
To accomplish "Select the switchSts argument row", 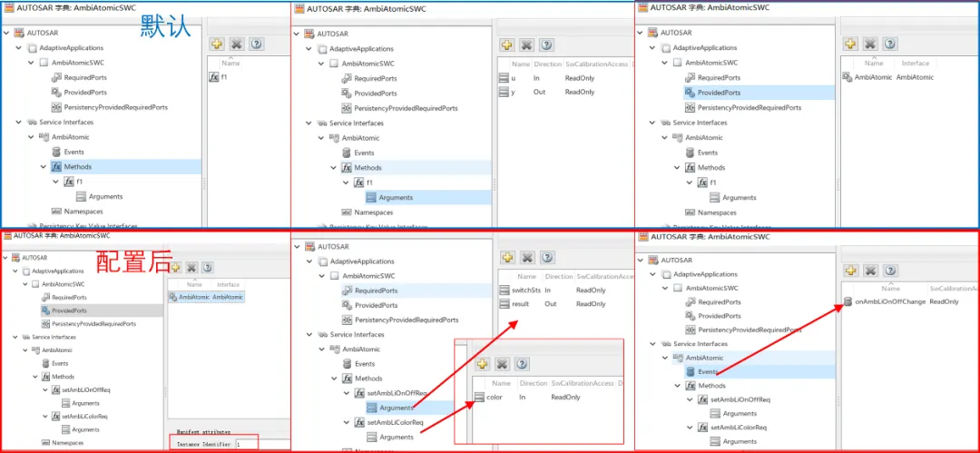I will [566, 291].
